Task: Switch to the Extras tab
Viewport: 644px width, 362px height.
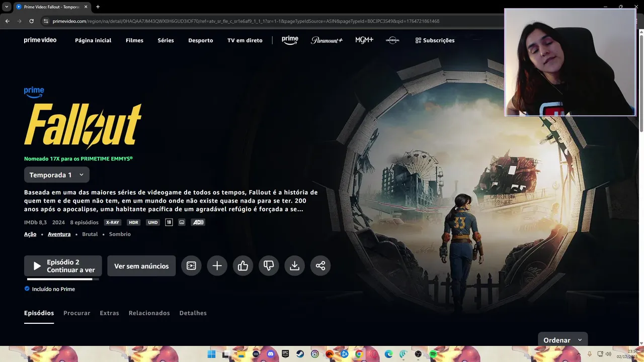Action: click(109, 313)
